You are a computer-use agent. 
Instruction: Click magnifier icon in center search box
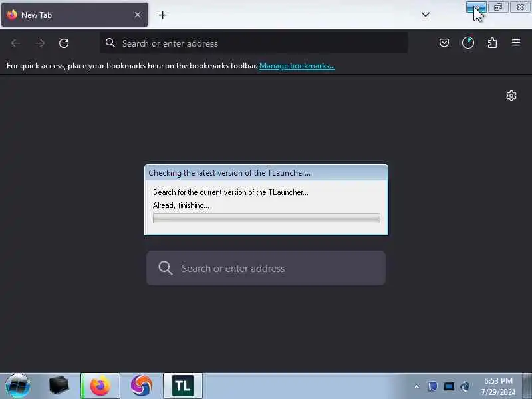point(166,268)
